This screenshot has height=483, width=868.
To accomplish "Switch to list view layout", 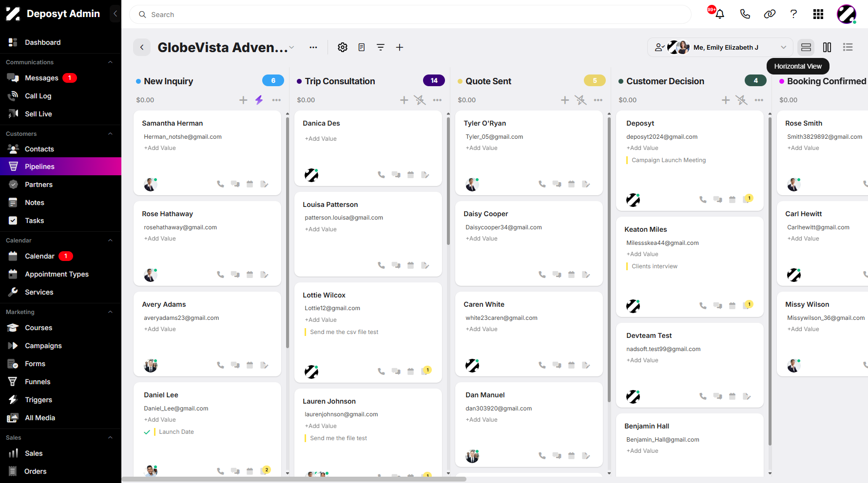I will (x=848, y=47).
